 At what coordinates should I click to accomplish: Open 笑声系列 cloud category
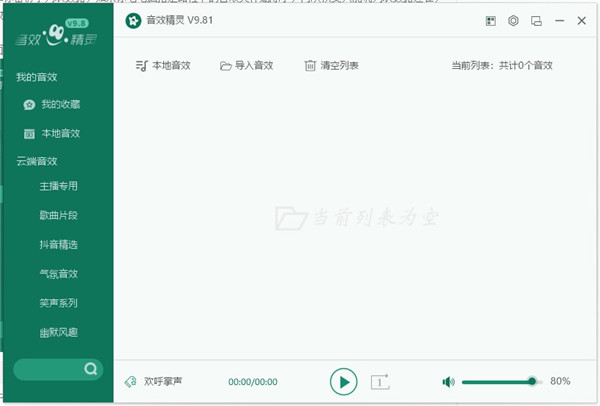[58, 302]
